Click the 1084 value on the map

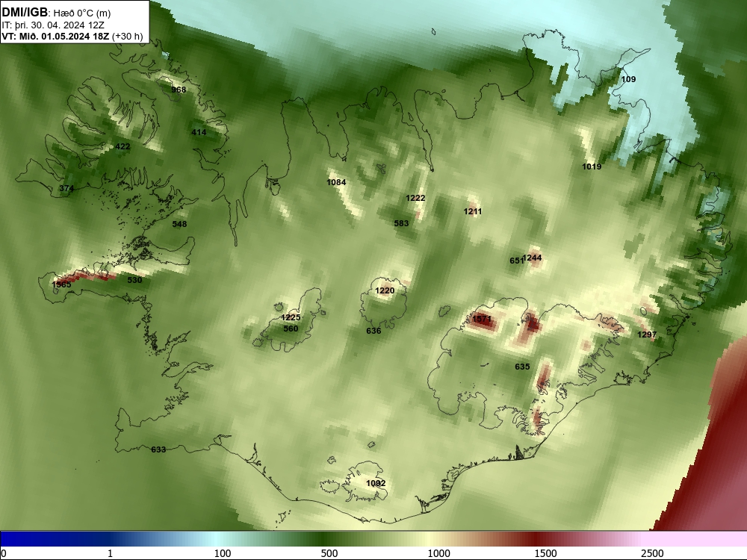tap(336, 182)
